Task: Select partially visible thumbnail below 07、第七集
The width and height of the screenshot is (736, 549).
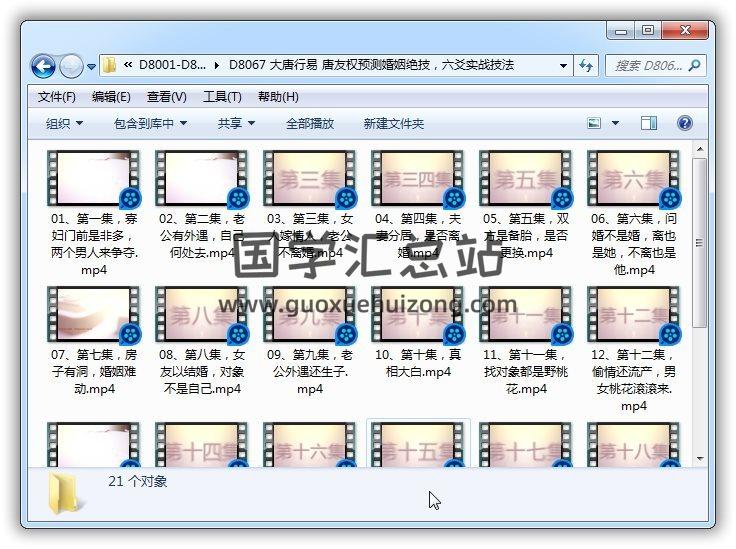Action: [94, 444]
